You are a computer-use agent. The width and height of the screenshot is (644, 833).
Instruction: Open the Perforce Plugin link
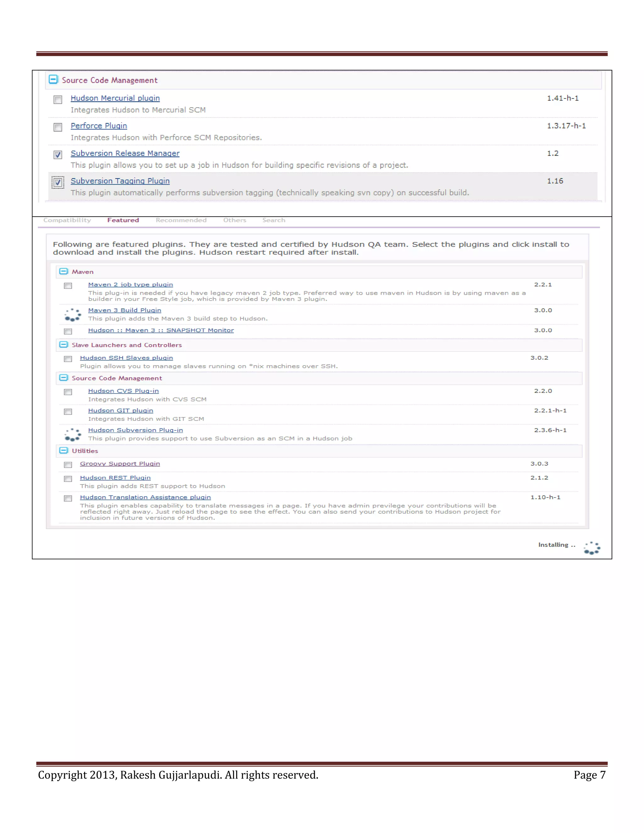click(99, 126)
